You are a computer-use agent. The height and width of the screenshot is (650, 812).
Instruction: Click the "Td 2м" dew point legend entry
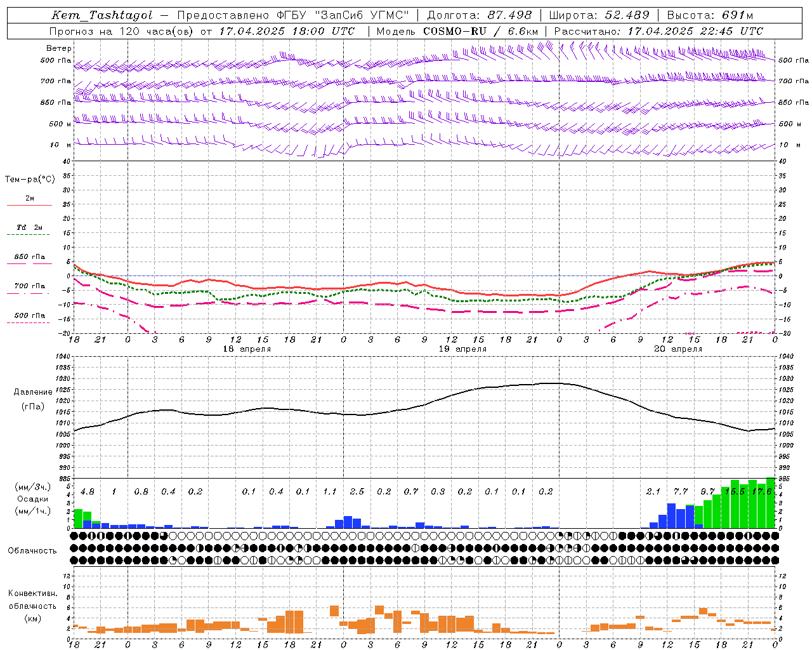pos(30,227)
